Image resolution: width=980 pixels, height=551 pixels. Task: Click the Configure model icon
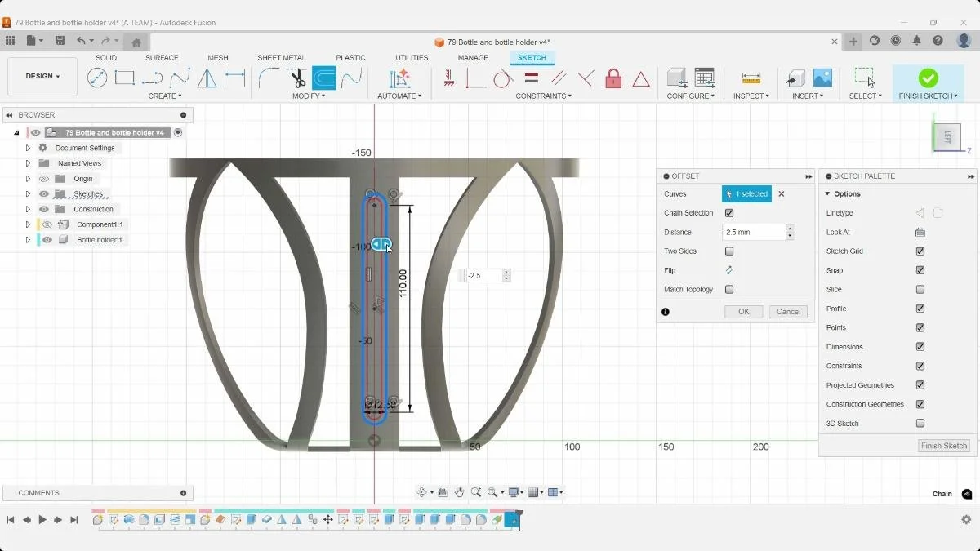pos(676,78)
